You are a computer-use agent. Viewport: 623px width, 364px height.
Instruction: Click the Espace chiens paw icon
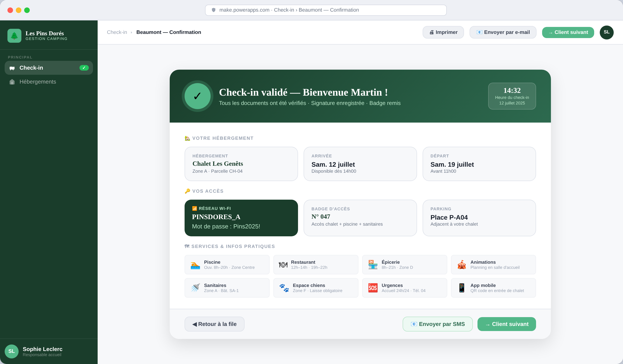pos(284,288)
